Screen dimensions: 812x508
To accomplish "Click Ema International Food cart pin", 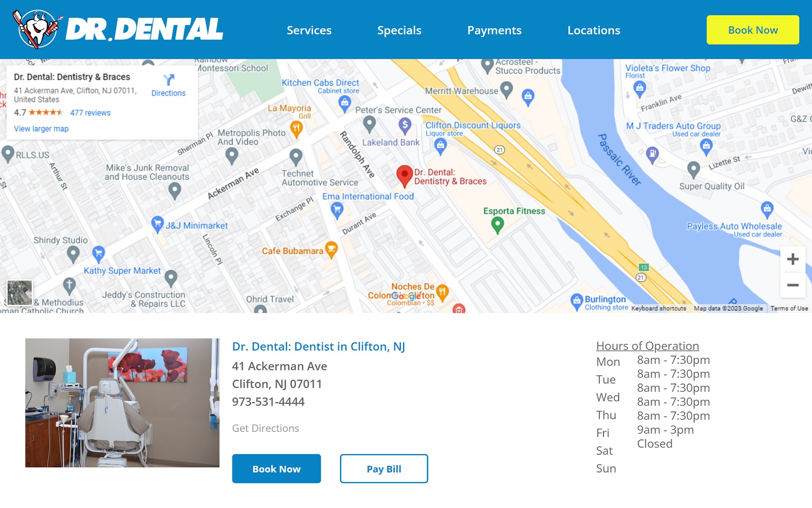I will coord(337,210).
